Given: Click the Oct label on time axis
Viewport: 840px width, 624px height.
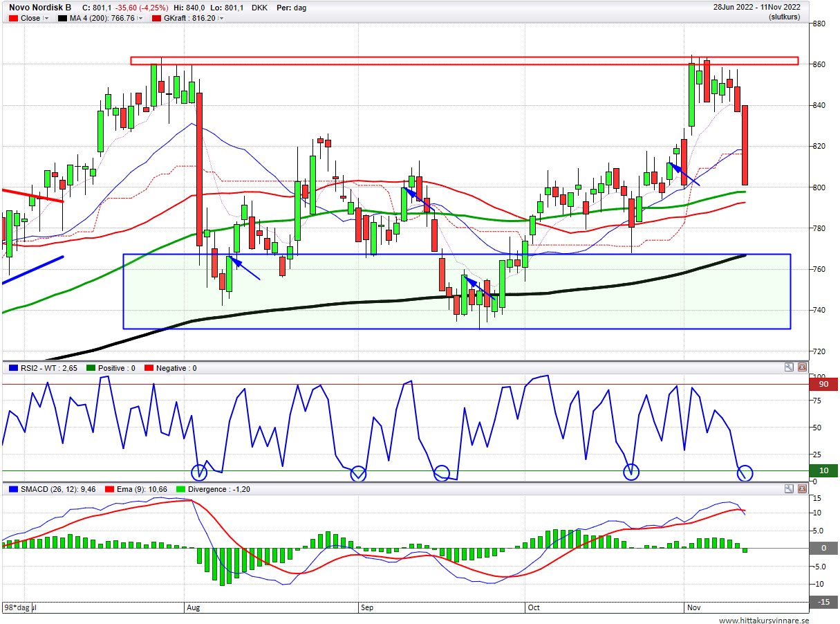Looking at the screenshot, I should coord(533,607).
